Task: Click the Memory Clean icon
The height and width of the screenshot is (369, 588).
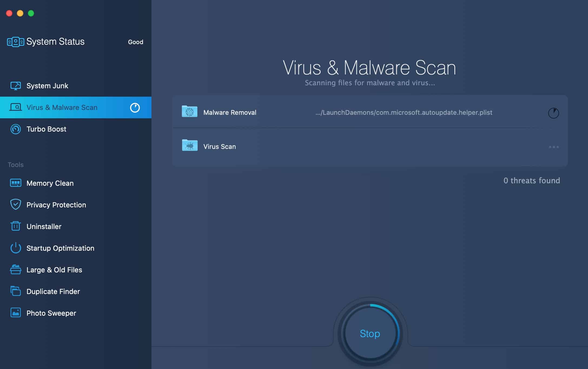Action: click(15, 183)
